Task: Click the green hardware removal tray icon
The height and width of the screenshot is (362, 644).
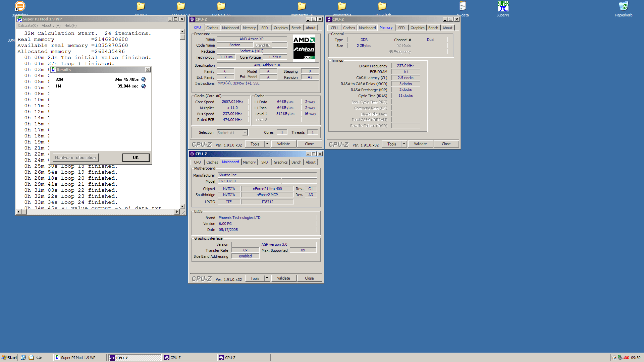Action: tap(620, 358)
